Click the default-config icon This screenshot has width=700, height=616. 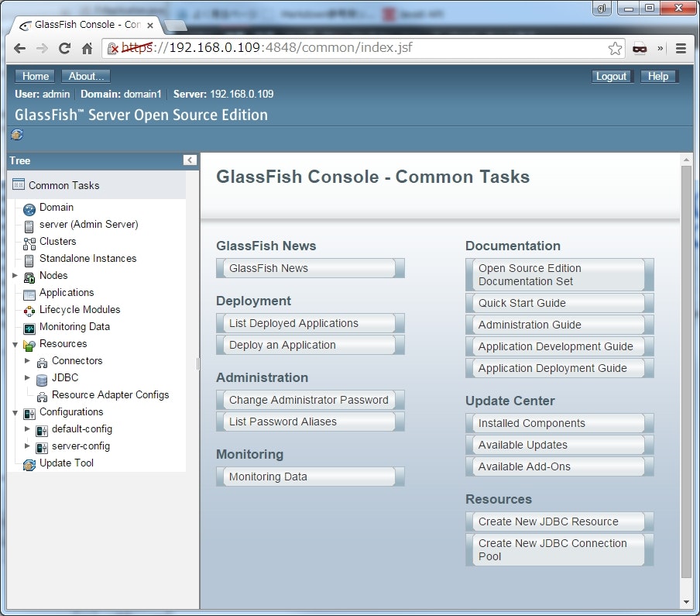pos(42,431)
